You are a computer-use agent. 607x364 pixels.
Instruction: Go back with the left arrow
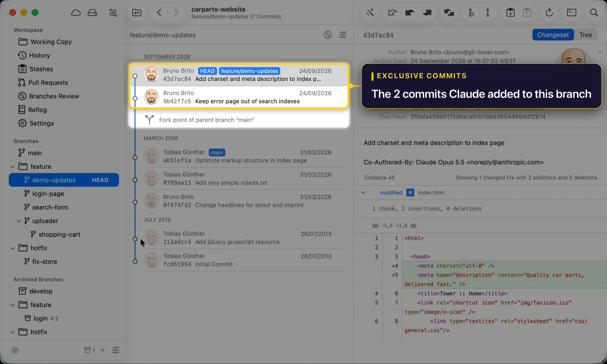[x=159, y=13]
